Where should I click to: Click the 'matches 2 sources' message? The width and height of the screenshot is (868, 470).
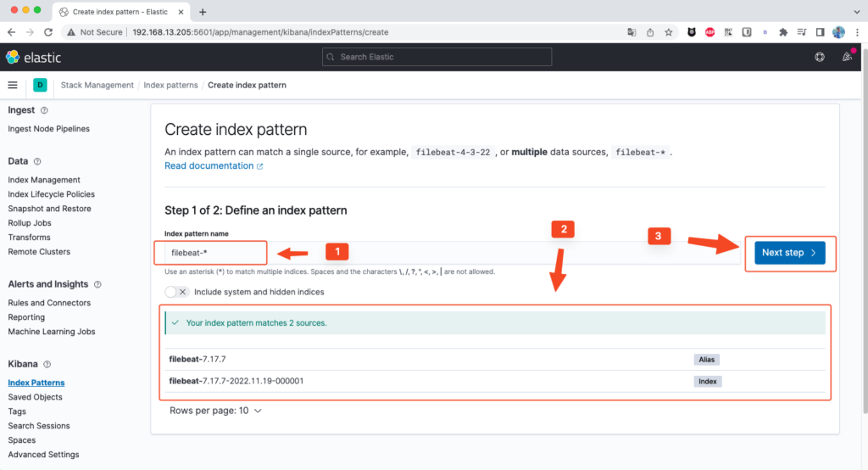click(x=256, y=323)
